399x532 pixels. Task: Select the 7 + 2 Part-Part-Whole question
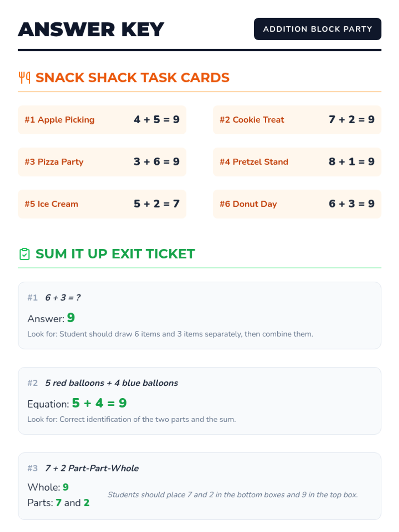pyautogui.click(x=92, y=468)
